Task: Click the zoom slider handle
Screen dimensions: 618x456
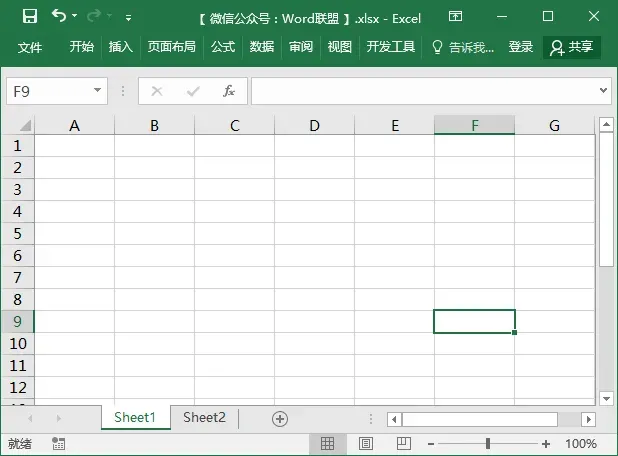Action: coord(488,444)
